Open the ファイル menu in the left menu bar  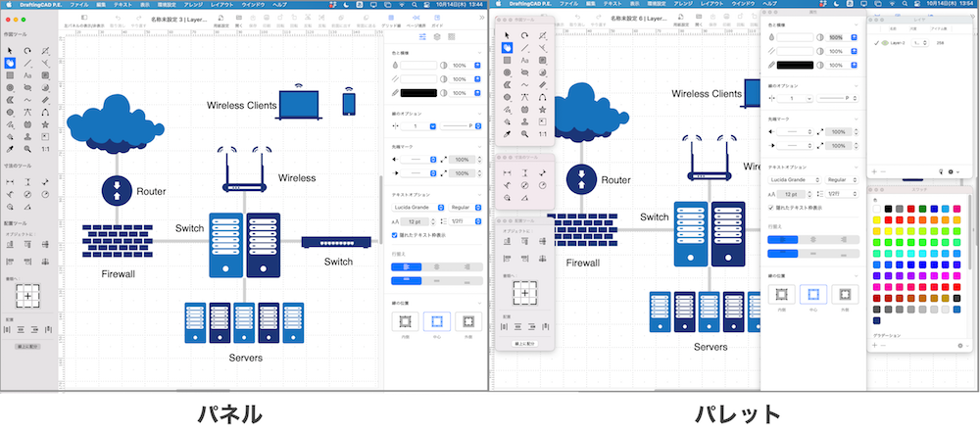tap(78, 5)
